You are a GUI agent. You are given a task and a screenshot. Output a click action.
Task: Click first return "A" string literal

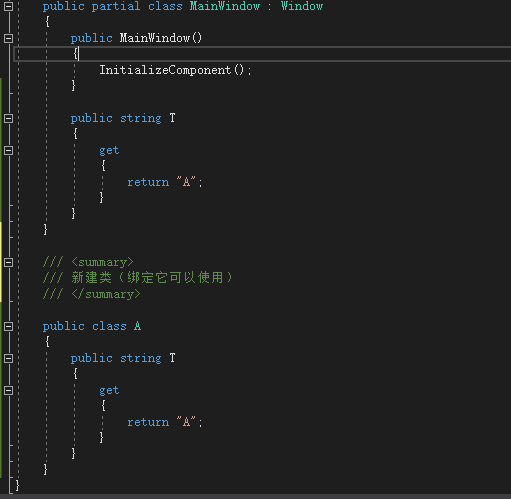click(186, 182)
